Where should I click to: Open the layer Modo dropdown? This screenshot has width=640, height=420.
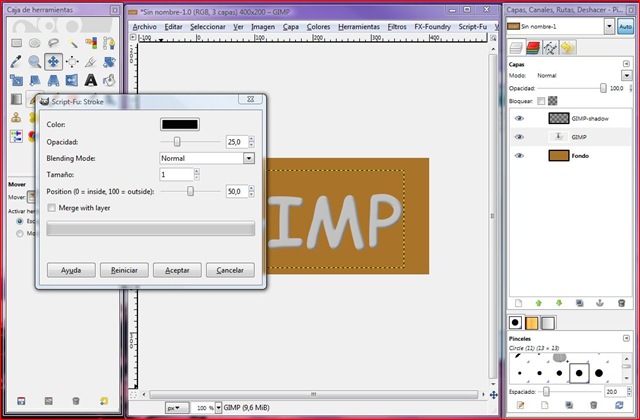[x=627, y=76]
